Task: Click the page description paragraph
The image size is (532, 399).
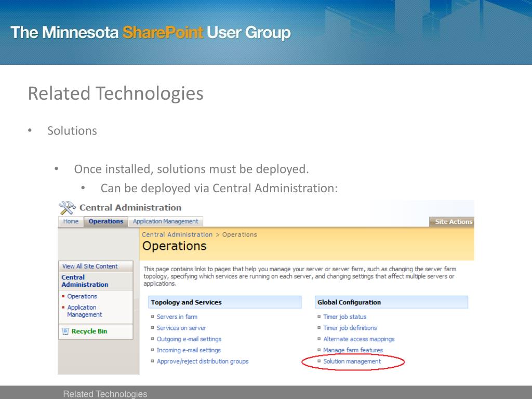Action: pos(300,276)
